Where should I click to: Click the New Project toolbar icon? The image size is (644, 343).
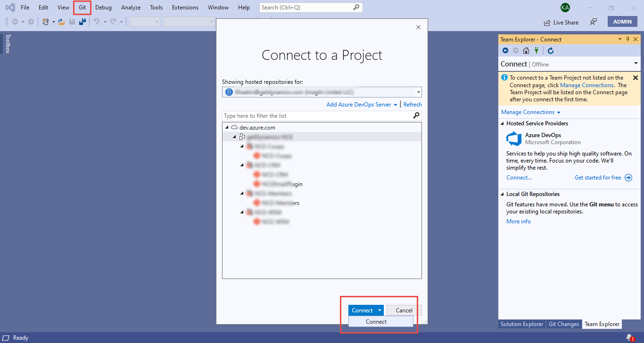pyautogui.click(x=46, y=22)
